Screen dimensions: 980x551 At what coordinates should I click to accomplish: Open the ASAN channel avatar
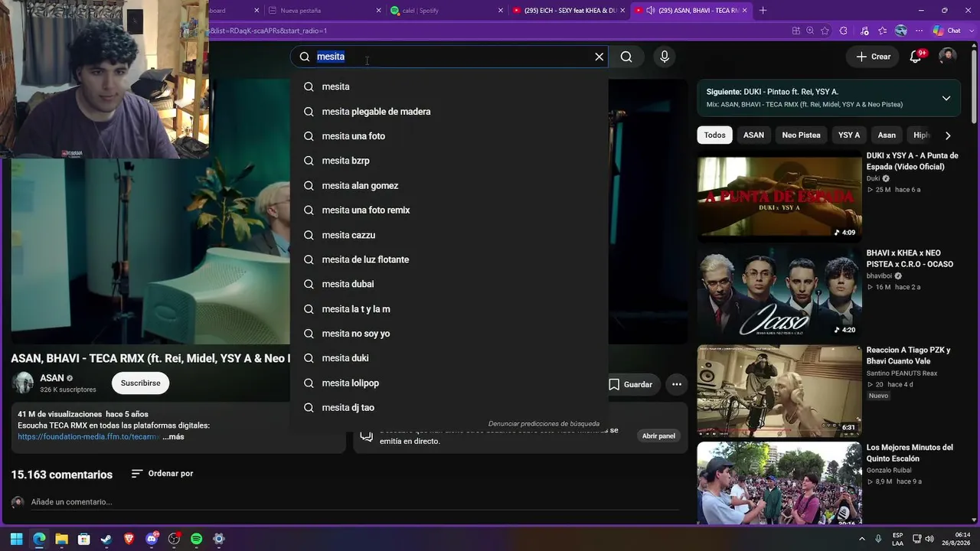click(x=22, y=383)
